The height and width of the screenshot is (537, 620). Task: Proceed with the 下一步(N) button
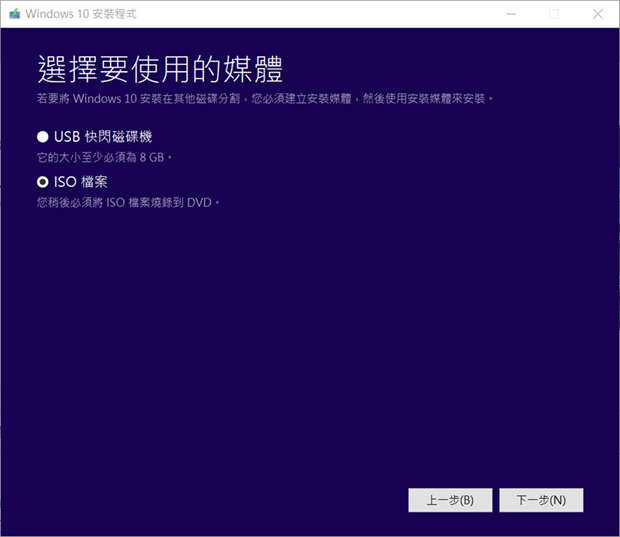(x=541, y=500)
